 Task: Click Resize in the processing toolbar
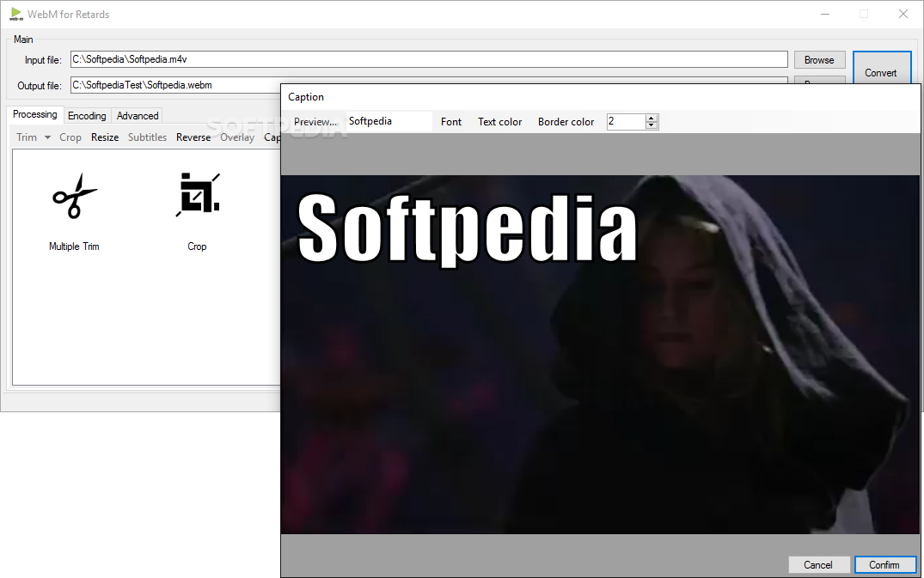[x=105, y=137]
